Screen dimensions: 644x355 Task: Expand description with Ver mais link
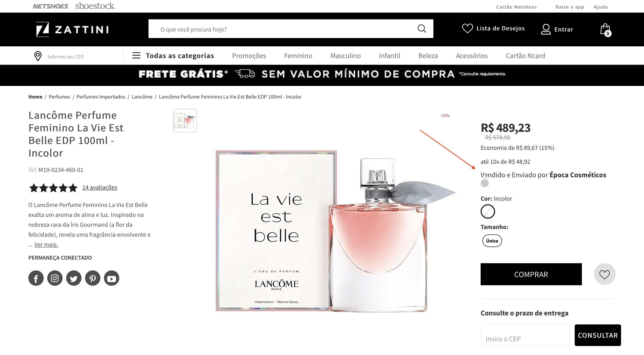click(46, 244)
